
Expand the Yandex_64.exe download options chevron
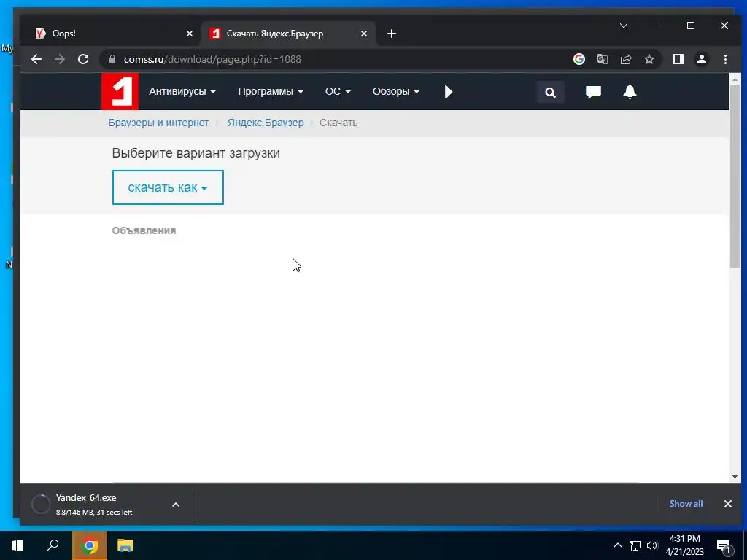click(176, 505)
